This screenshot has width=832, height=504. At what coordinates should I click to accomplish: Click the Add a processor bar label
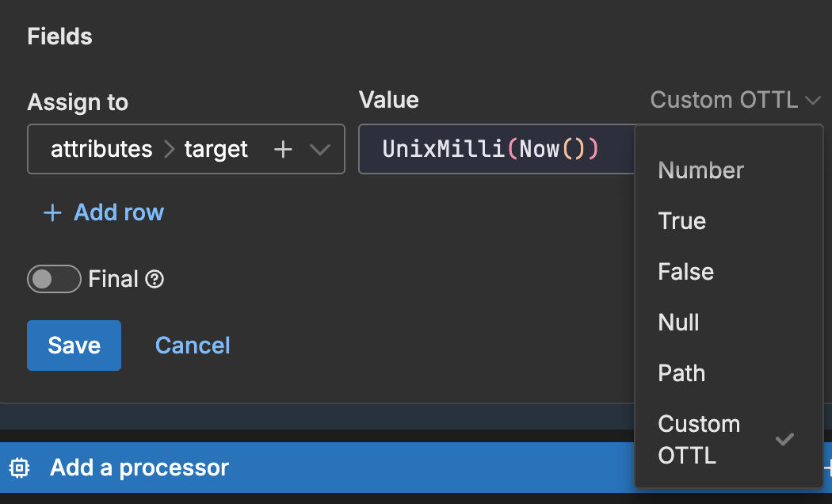click(139, 468)
